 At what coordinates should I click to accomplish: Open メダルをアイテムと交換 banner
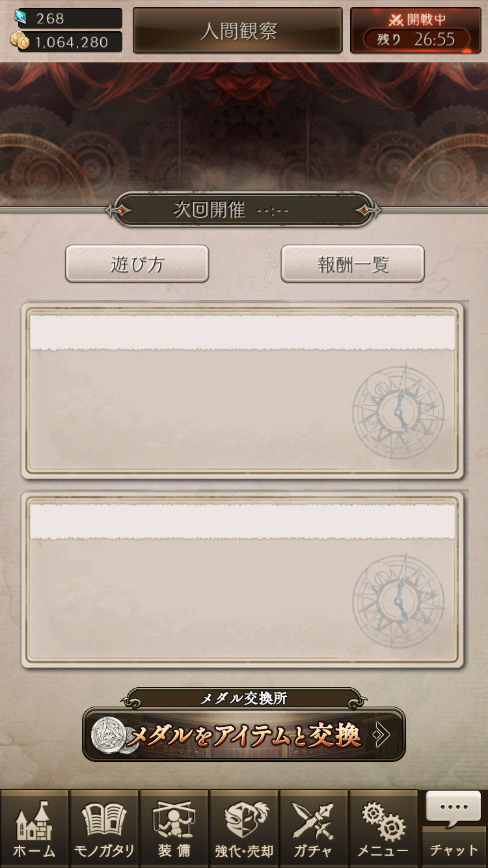244,735
